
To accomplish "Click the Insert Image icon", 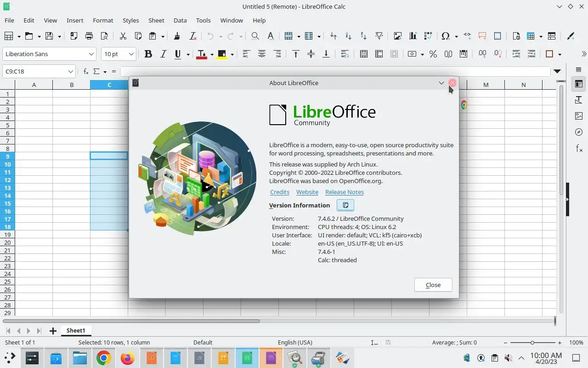I will click(x=398, y=36).
